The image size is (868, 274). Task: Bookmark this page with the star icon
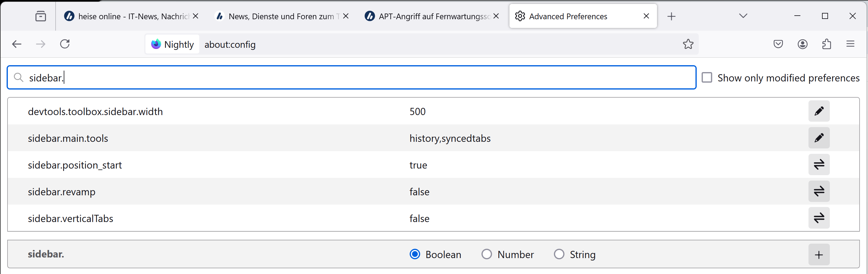coord(688,44)
